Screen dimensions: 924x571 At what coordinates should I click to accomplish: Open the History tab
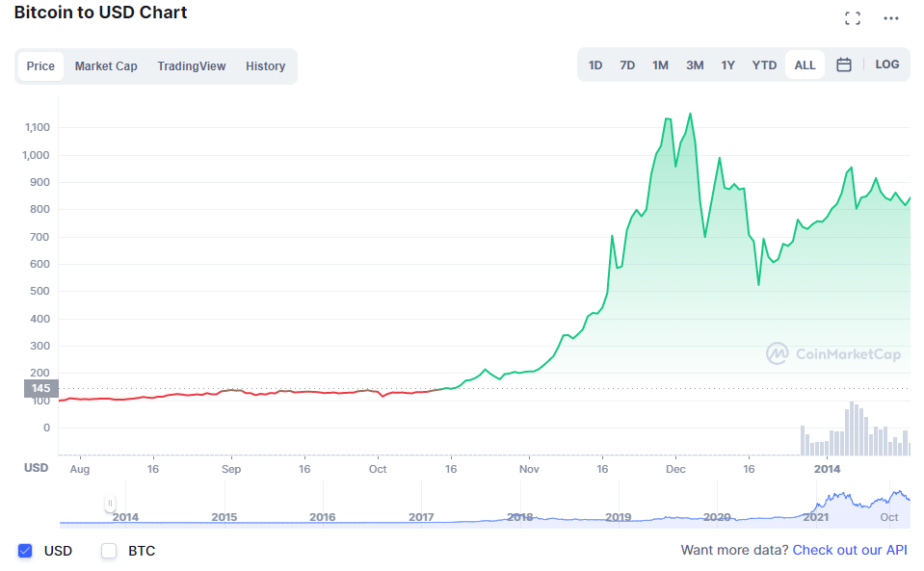(265, 65)
